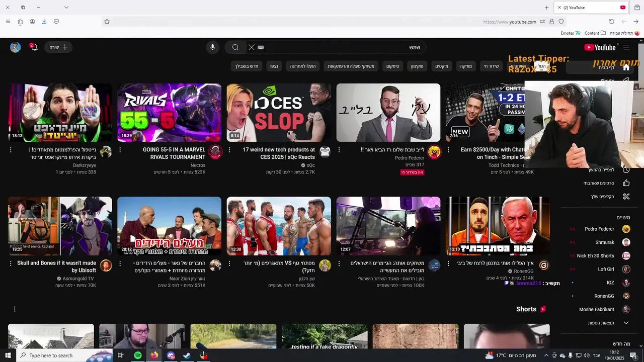Open Nick Eh 30 Shorts subscription
This screenshot has height=362, width=644.
598,256
